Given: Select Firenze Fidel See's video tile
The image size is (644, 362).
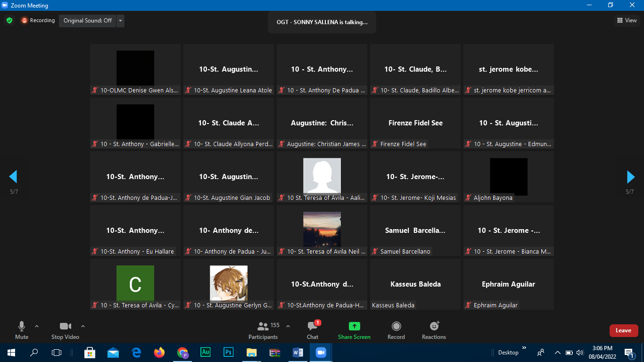Looking at the screenshot, I should pos(415,123).
